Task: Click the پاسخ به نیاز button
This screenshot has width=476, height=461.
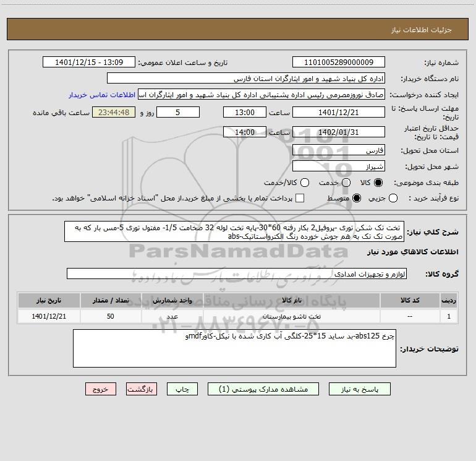Action: [x=360, y=389]
